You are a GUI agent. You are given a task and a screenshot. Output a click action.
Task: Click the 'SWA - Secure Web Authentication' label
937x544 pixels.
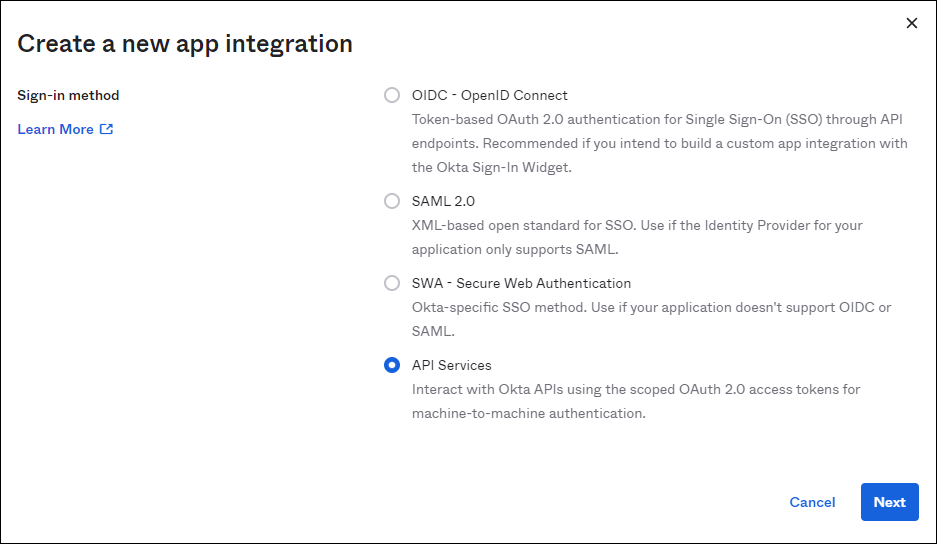click(x=521, y=283)
